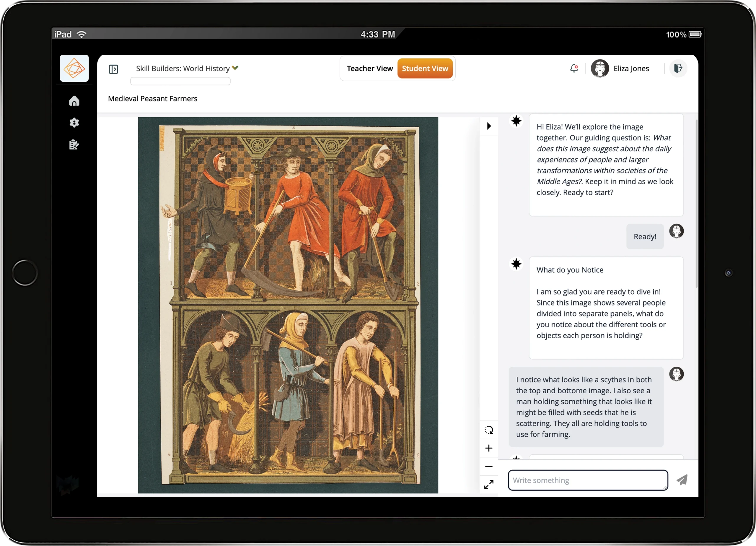Image resolution: width=756 pixels, height=546 pixels.
Task: Zoom out of the image with minus
Action: click(489, 466)
